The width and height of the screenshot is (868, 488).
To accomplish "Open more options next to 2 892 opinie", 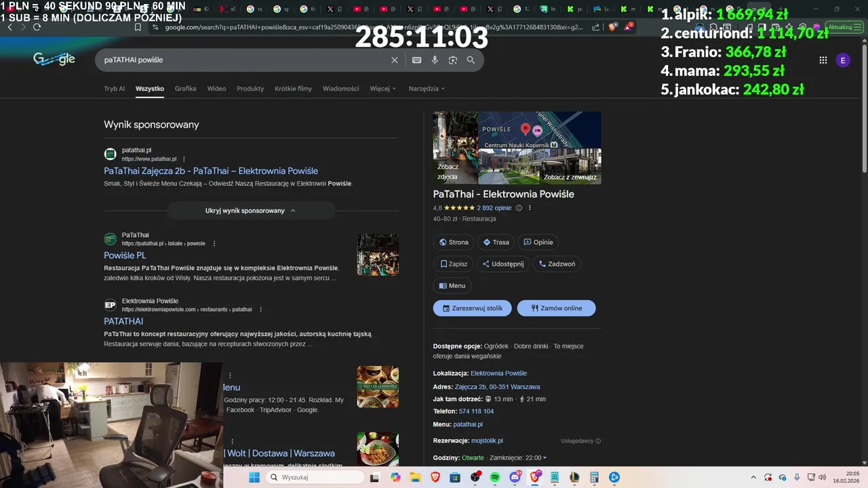I will (530, 208).
